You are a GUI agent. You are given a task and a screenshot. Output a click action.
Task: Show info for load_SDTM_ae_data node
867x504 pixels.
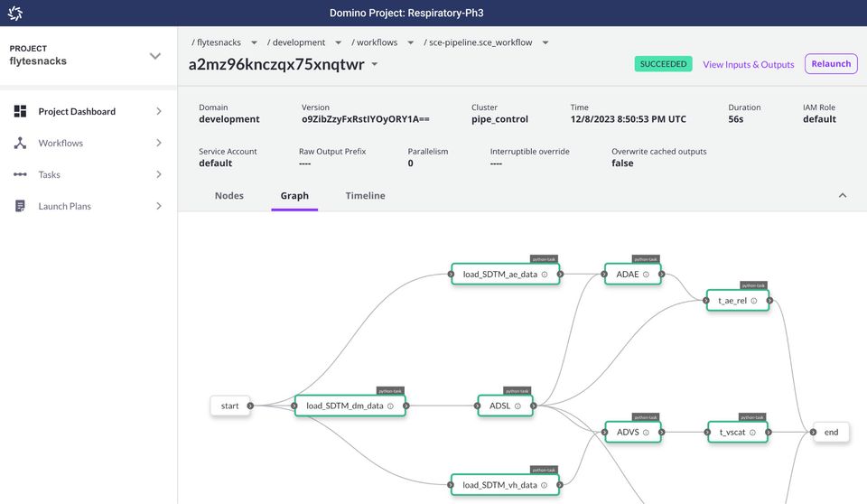click(545, 275)
